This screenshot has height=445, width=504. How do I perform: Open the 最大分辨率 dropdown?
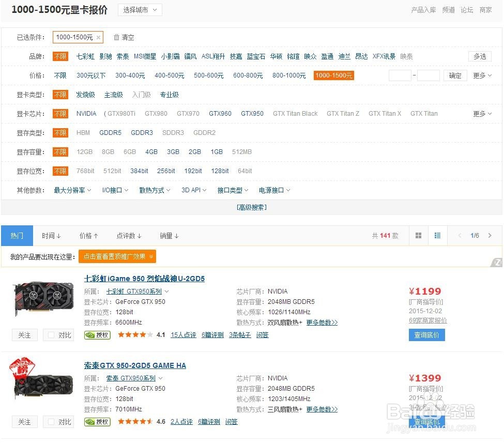coord(72,190)
